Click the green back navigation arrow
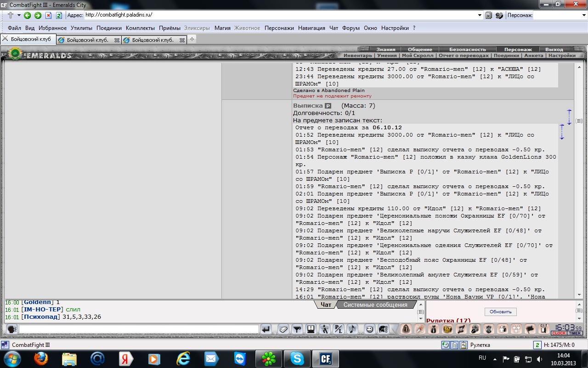Image resolution: width=588 pixels, height=368 pixels. point(28,15)
